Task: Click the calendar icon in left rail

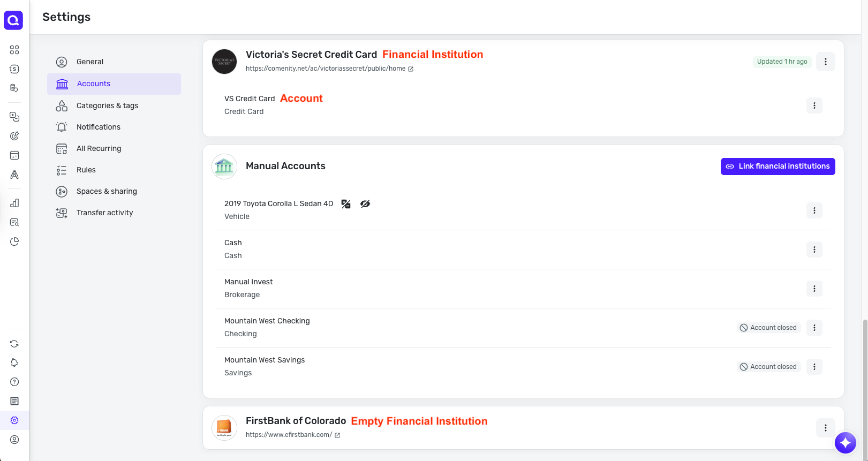Action: (14, 155)
